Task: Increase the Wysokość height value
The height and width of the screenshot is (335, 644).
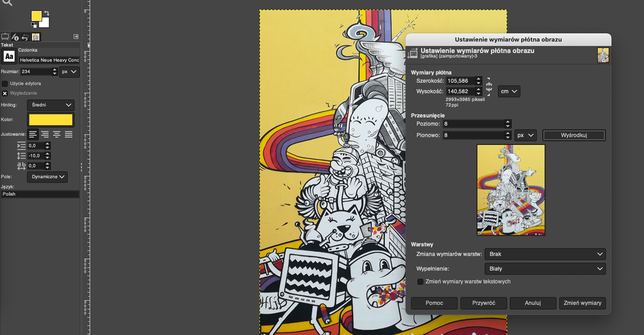Action: [479, 89]
